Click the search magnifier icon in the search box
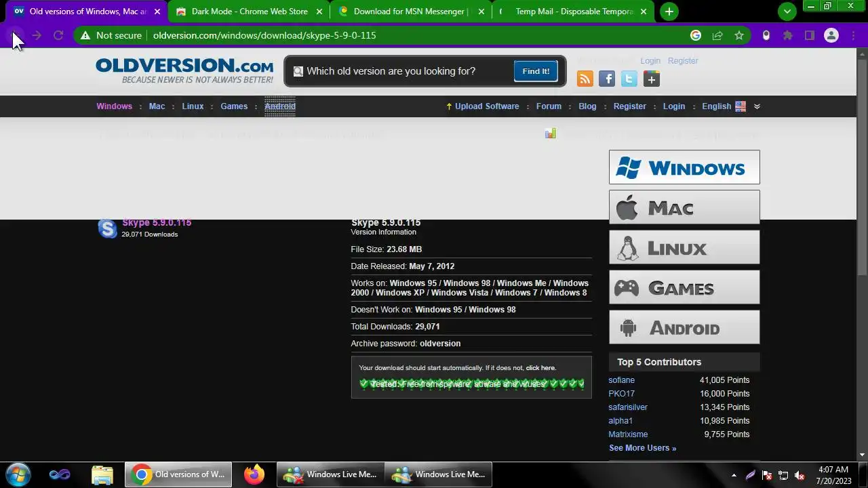 pos(298,71)
